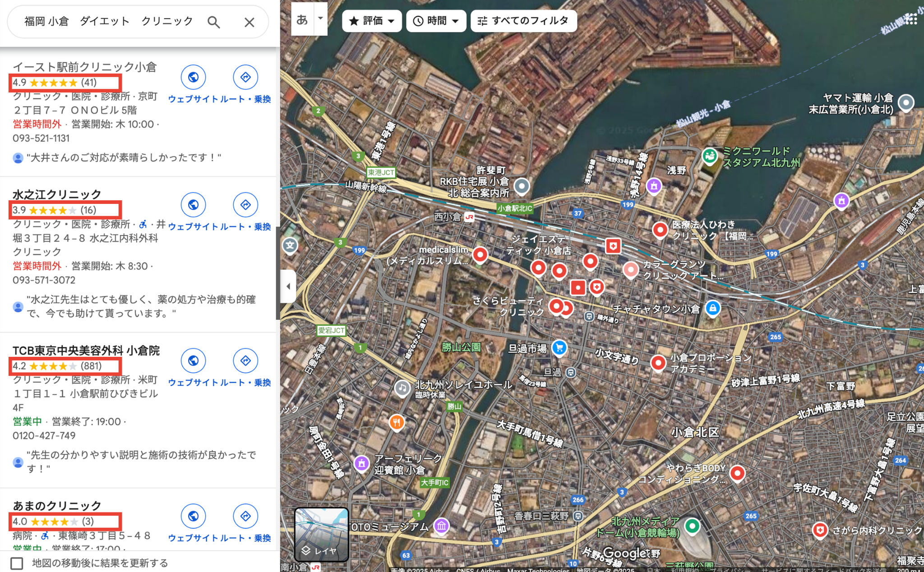This screenshot has width=924, height=572.
Task: Click the ヤマト運輸 小倉 末広営業所 marker
Action: [x=906, y=103]
